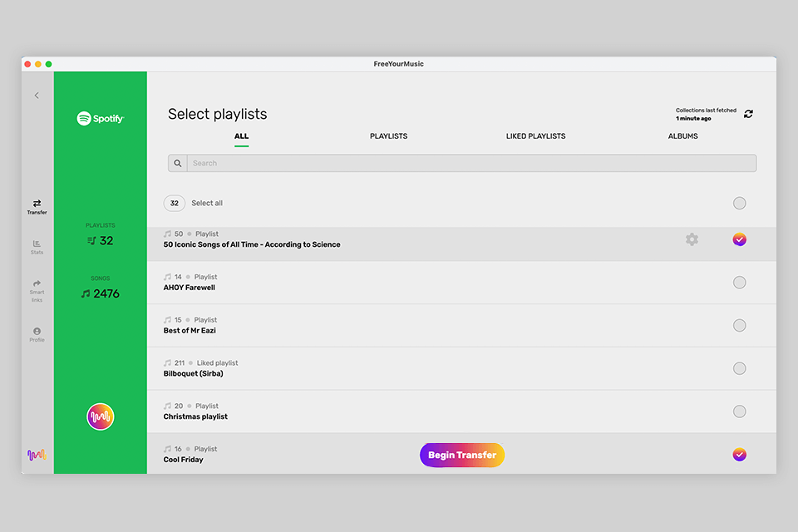
Task: Click the AHOY Farewell playlist title
Action: (190, 288)
